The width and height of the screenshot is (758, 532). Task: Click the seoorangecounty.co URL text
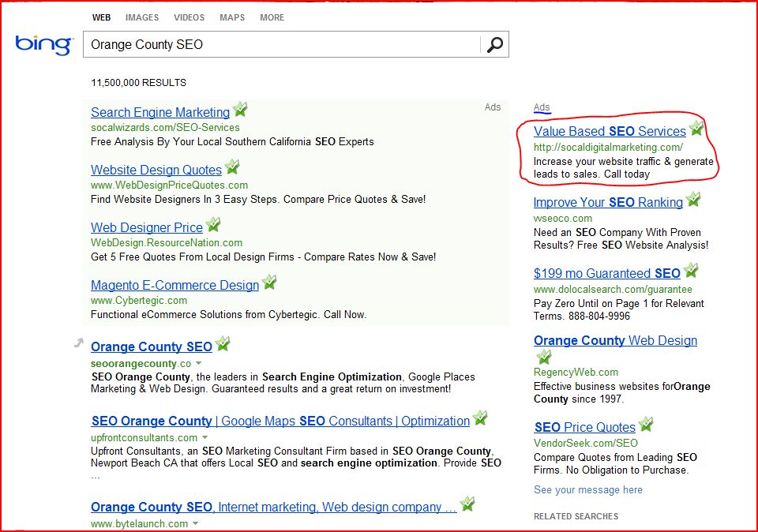pos(141,363)
